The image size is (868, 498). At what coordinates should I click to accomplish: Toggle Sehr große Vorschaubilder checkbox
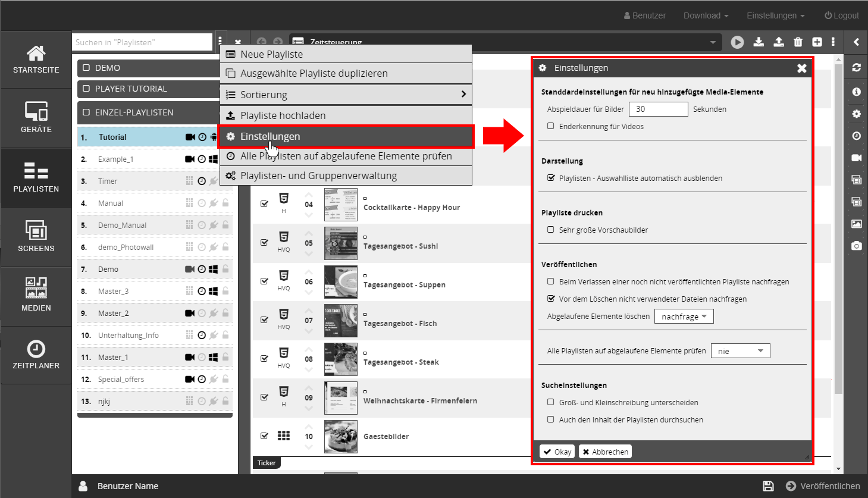point(551,230)
